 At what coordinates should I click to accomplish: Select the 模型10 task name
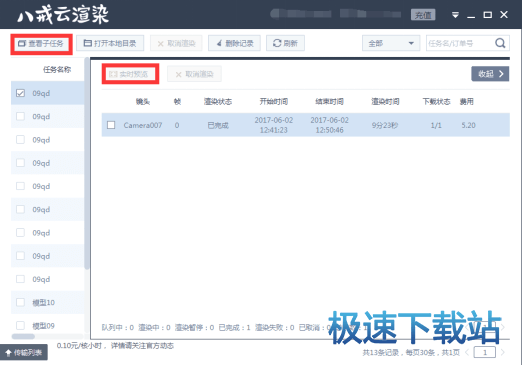pyautogui.click(x=43, y=303)
